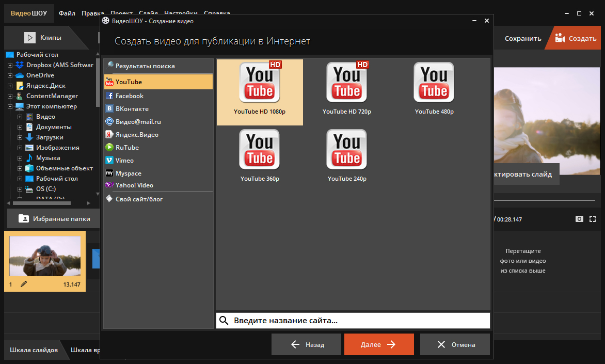Expand the Изображения tree node
The image size is (605, 364).
pos(20,148)
